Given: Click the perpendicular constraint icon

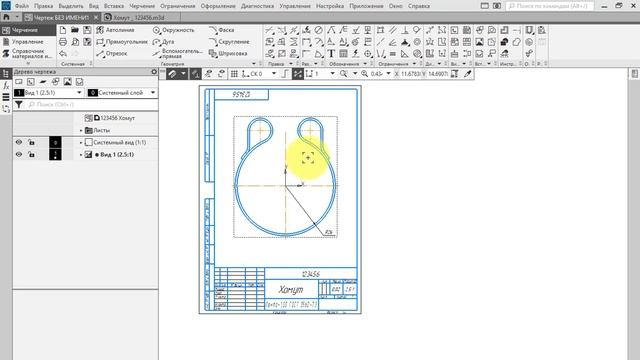Looking at the screenshot, I should (405, 30).
